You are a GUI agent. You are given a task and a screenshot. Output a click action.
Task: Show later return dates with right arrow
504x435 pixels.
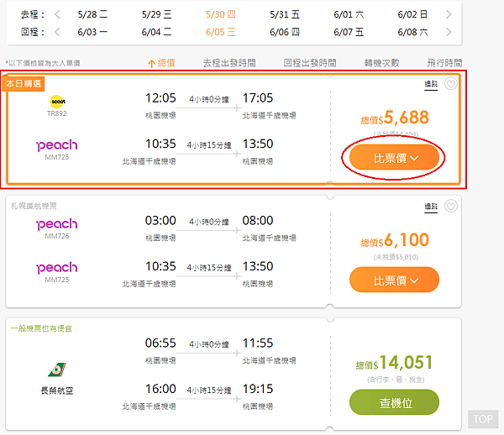pyautogui.click(x=449, y=33)
